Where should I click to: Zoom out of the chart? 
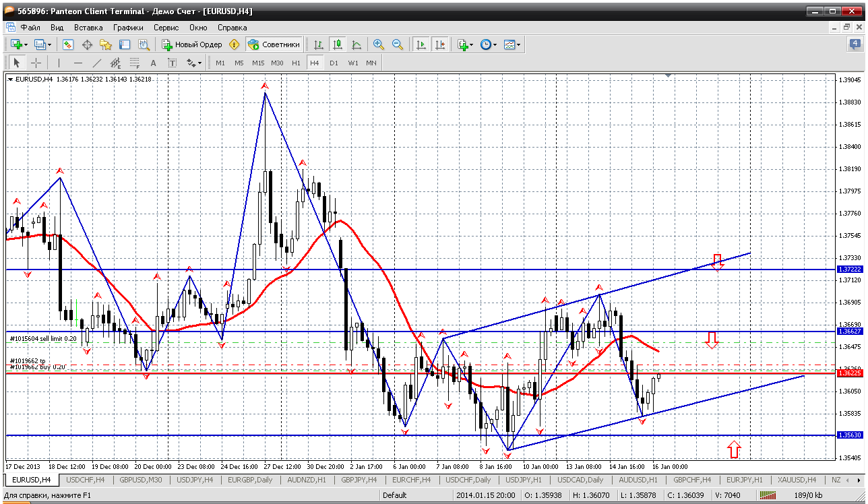[398, 44]
